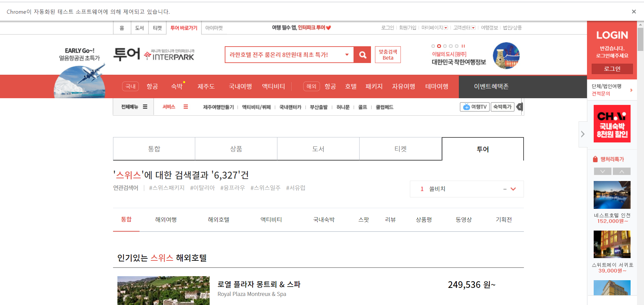Collapse the right sidebar arrow tab
The image size is (644, 305).
point(583,134)
